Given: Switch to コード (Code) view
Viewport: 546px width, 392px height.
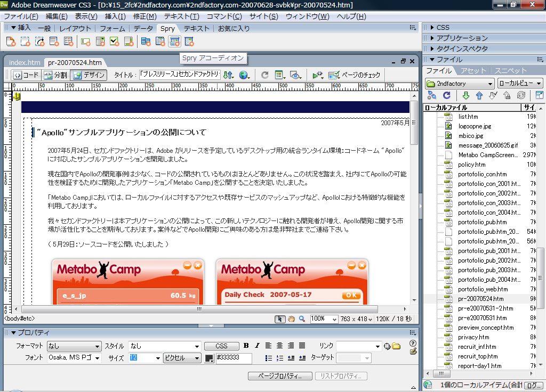Looking at the screenshot, I should point(27,75).
